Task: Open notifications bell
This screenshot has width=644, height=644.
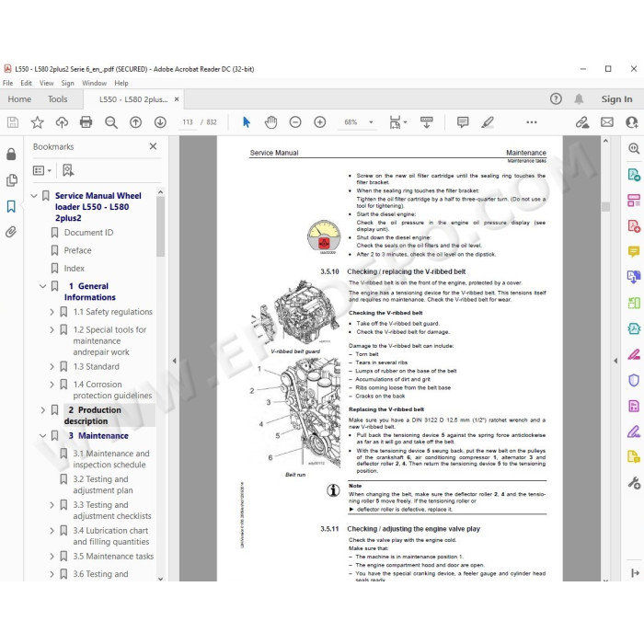Action: (x=579, y=99)
